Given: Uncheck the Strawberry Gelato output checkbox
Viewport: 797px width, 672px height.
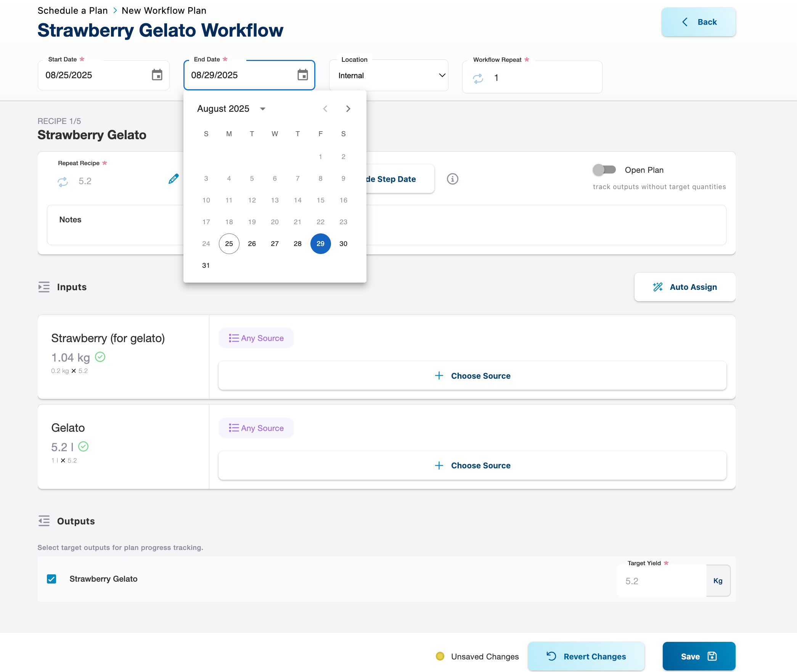Looking at the screenshot, I should pyautogui.click(x=51, y=579).
